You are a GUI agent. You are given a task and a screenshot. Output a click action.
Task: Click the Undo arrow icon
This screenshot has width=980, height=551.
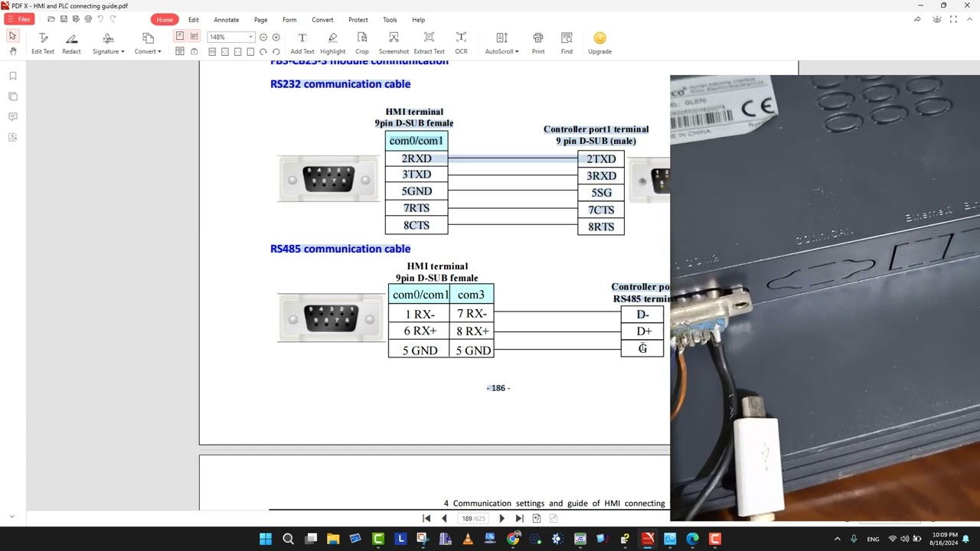pos(100,19)
